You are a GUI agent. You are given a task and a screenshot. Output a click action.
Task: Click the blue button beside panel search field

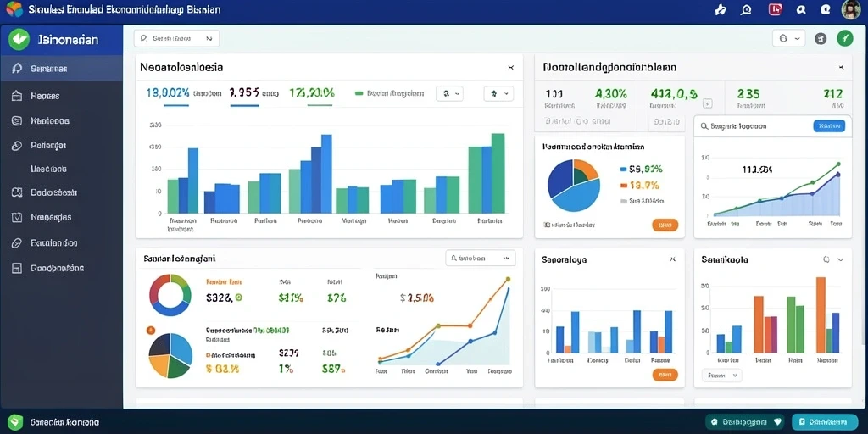pyautogui.click(x=829, y=126)
